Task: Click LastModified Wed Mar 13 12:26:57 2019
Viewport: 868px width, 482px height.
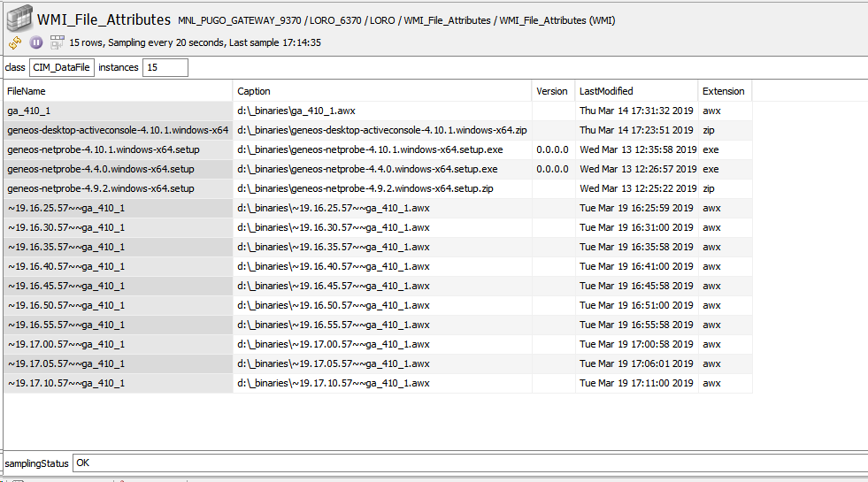Action: click(636, 169)
